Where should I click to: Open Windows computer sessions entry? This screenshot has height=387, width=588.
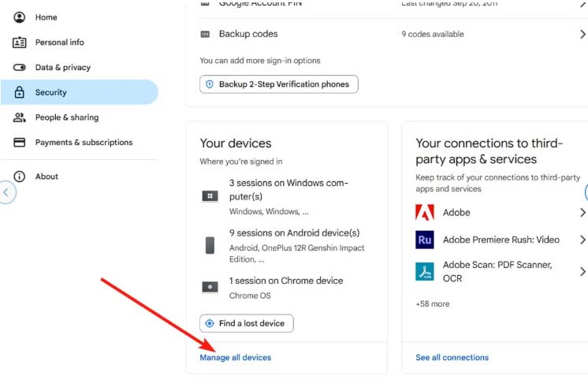coord(288,189)
